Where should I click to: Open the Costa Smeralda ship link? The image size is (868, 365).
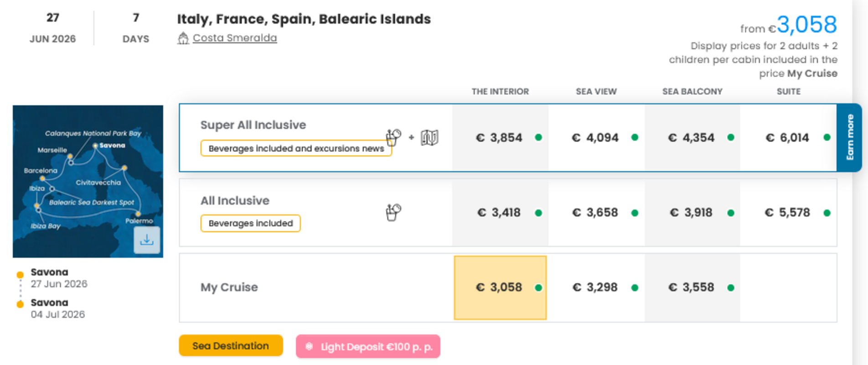[234, 38]
